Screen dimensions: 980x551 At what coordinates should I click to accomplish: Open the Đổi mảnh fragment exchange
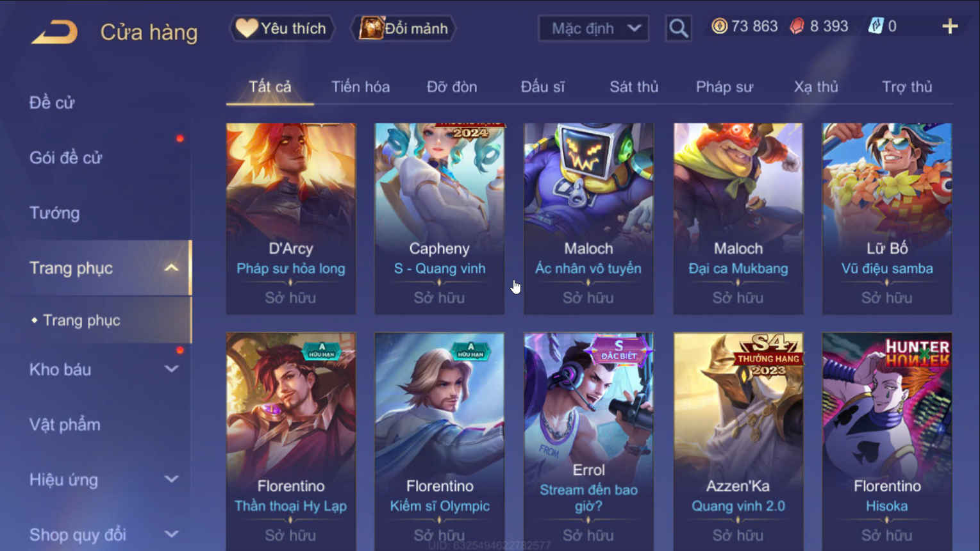tap(403, 28)
